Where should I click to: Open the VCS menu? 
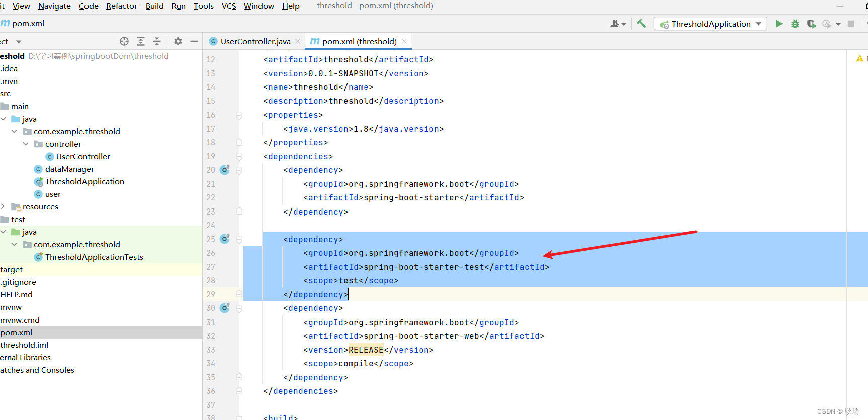pos(229,6)
